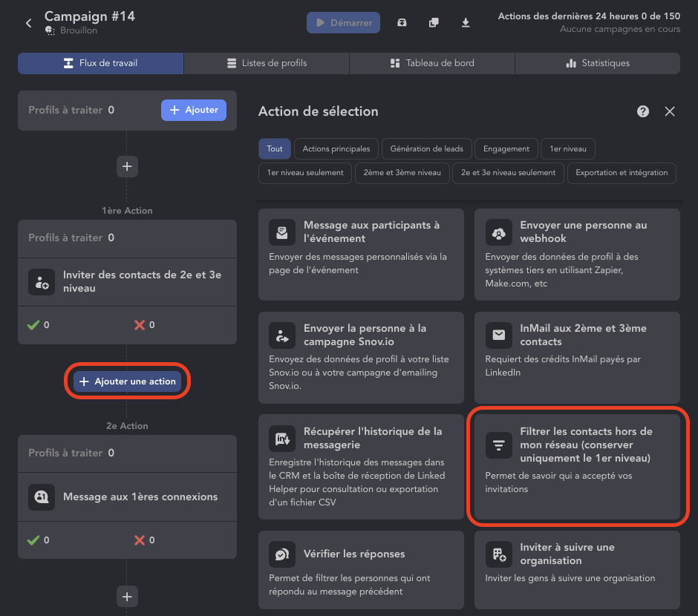The height and width of the screenshot is (616, 698).
Task: Click the blue Ajouter button
Action: click(194, 110)
